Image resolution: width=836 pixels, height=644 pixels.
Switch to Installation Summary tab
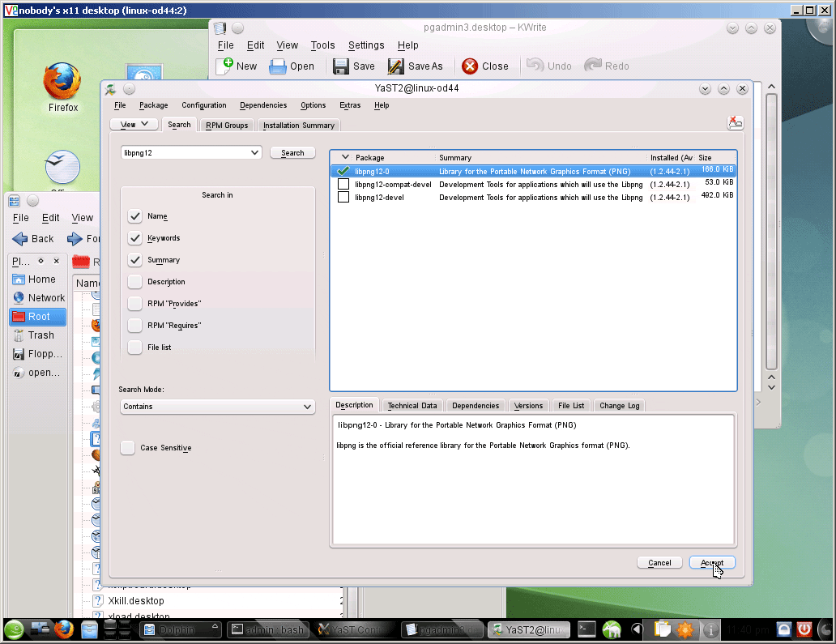[299, 126]
